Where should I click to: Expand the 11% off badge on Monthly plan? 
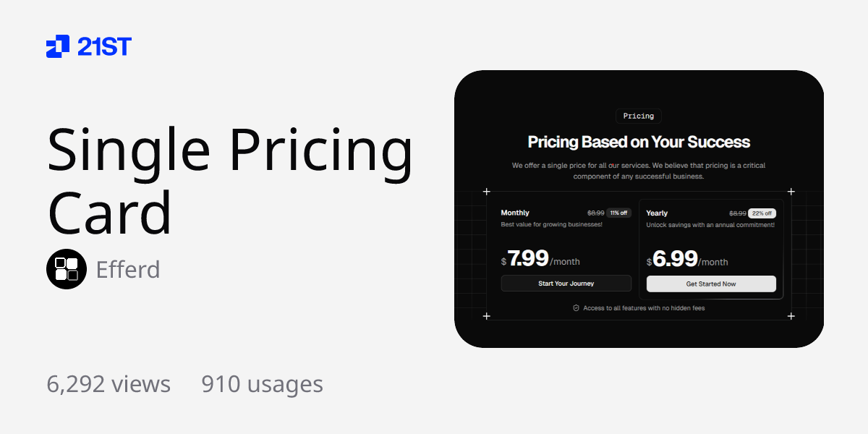[617, 213]
